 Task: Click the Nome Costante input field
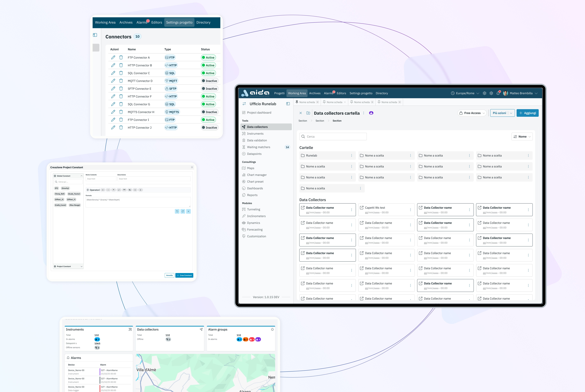(x=101, y=179)
